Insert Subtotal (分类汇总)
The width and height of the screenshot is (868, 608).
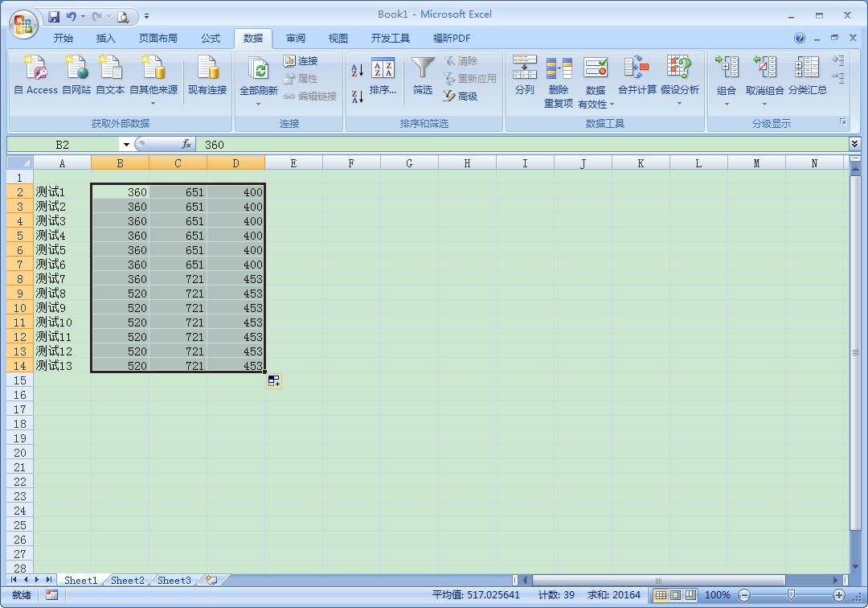point(807,76)
